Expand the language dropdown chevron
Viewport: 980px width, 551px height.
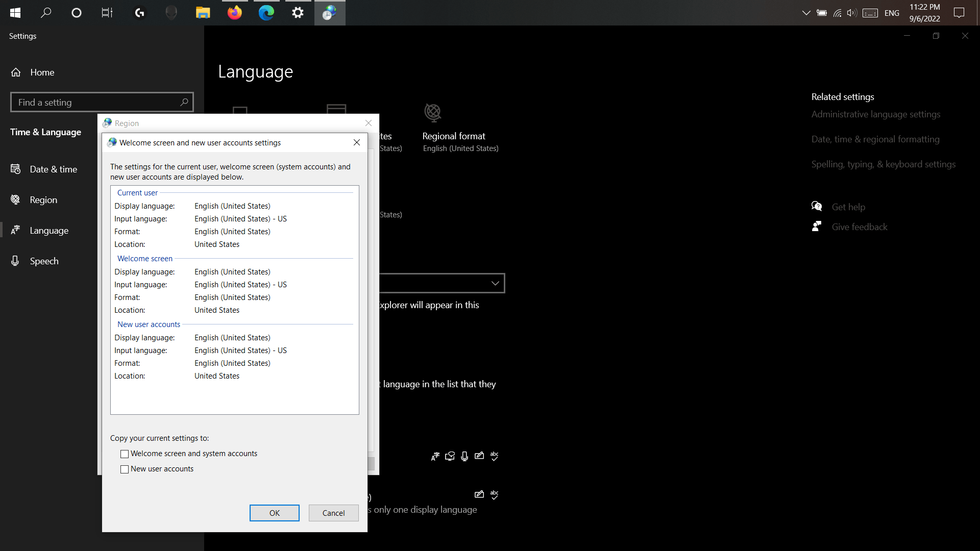click(x=495, y=283)
